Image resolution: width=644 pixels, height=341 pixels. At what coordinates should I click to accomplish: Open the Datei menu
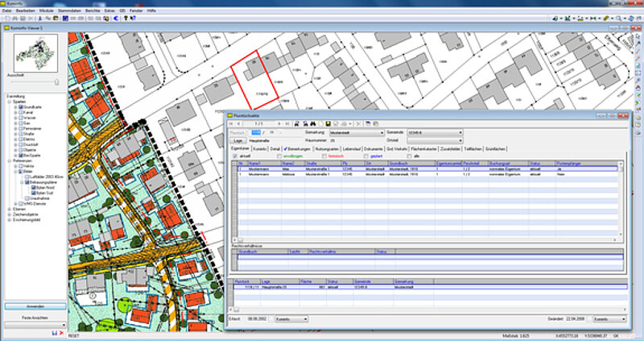click(x=6, y=10)
